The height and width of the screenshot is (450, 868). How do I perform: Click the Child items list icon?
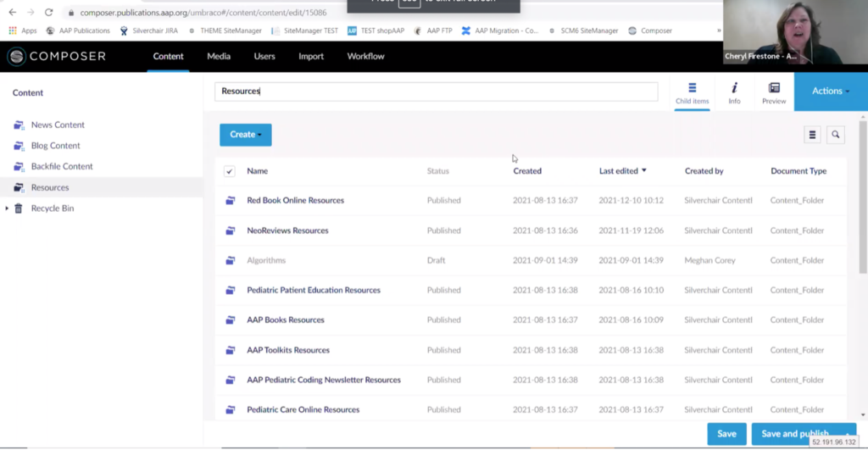click(x=692, y=87)
